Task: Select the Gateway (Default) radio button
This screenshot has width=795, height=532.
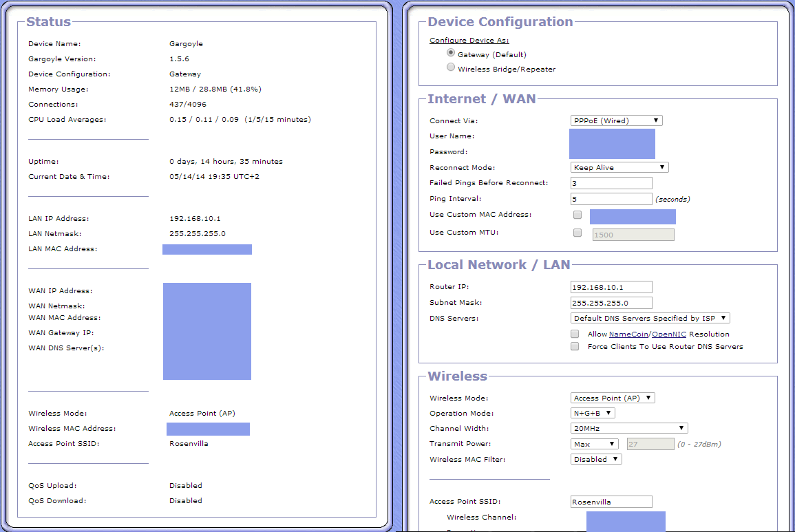Action: click(451, 53)
